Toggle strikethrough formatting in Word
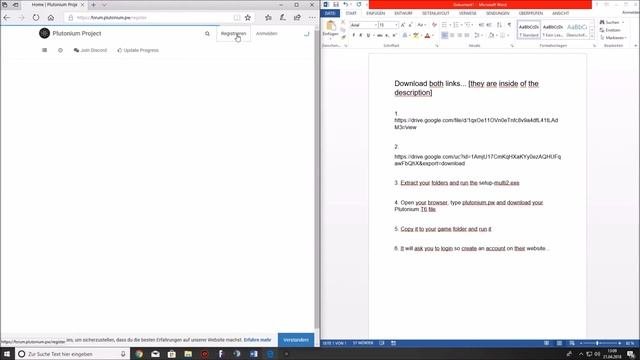 pos(380,36)
